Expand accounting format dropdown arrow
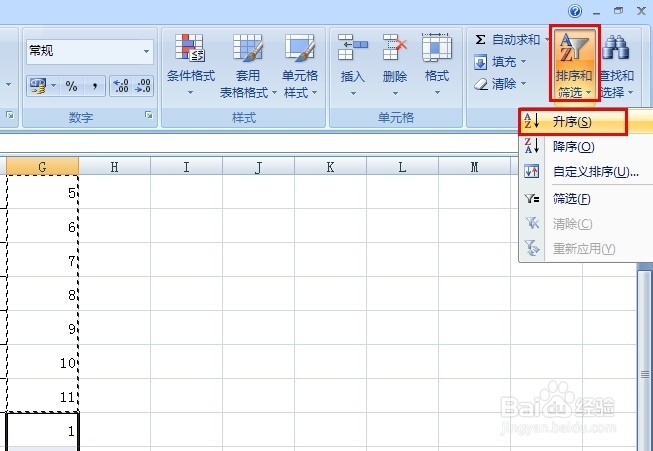The image size is (653, 451). pyautogui.click(x=54, y=86)
